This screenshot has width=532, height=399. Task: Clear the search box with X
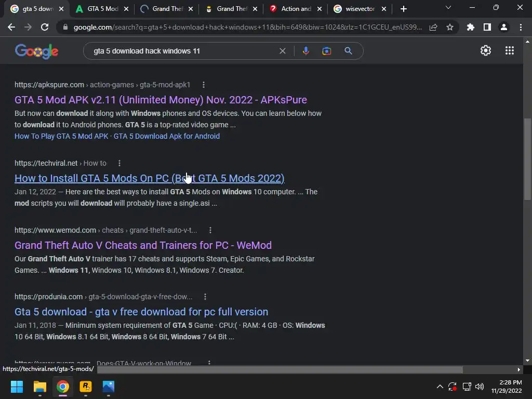[282, 51]
